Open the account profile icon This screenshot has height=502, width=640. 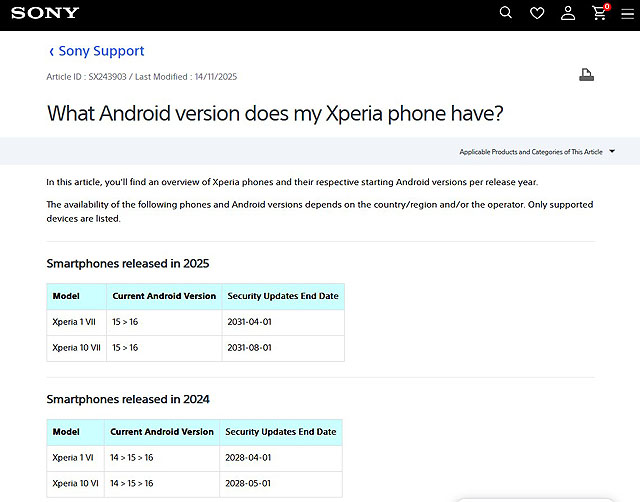[x=568, y=13]
